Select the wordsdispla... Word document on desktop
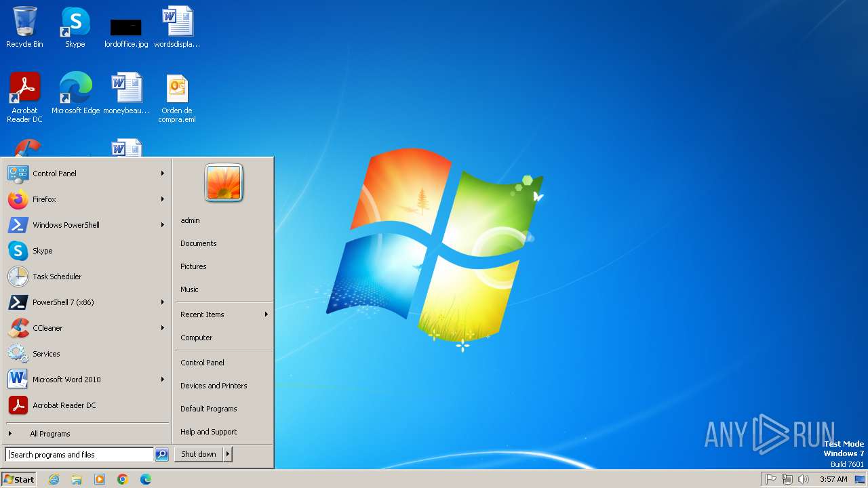The width and height of the screenshot is (868, 488). (177, 27)
